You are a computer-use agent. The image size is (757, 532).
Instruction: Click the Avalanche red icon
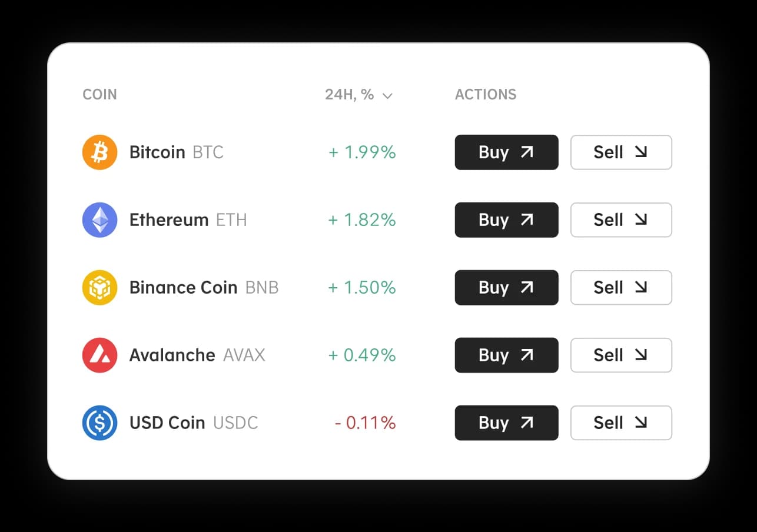click(100, 355)
